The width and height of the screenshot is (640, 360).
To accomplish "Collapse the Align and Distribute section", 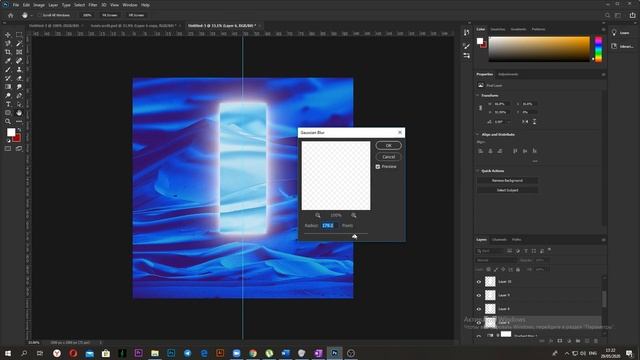I will pos(478,134).
